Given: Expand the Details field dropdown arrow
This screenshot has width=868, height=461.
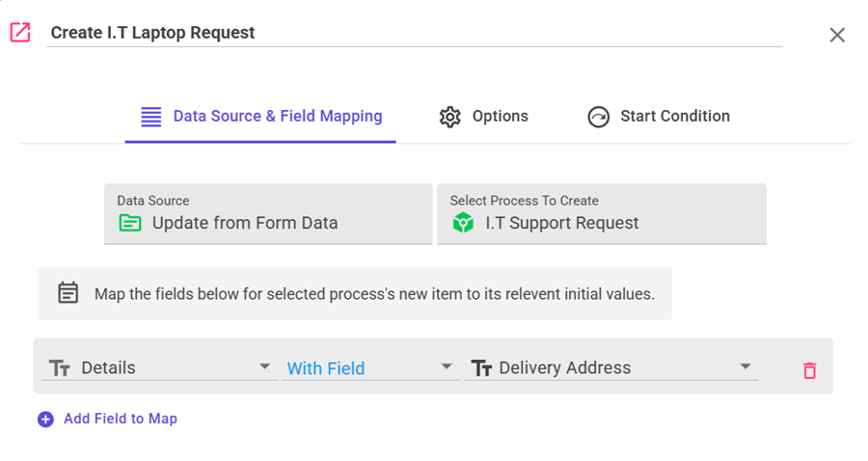Looking at the screenshot, I should tap(264, 367).
